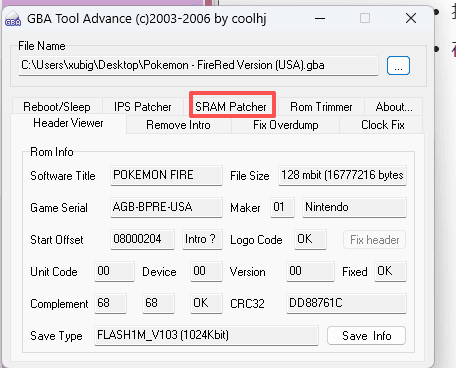Close the GBA Tool Advance window

(411, 18)
